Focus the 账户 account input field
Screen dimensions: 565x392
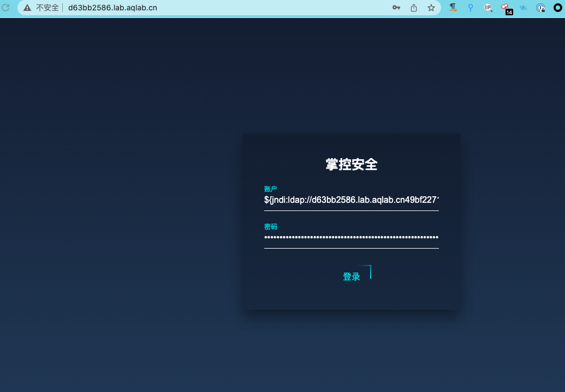351,200
